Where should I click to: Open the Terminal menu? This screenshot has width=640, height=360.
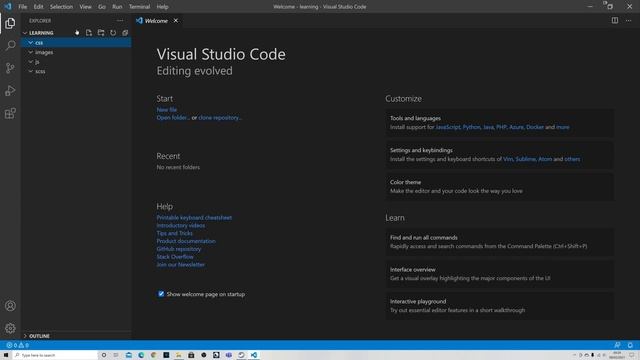coord(139,7)
